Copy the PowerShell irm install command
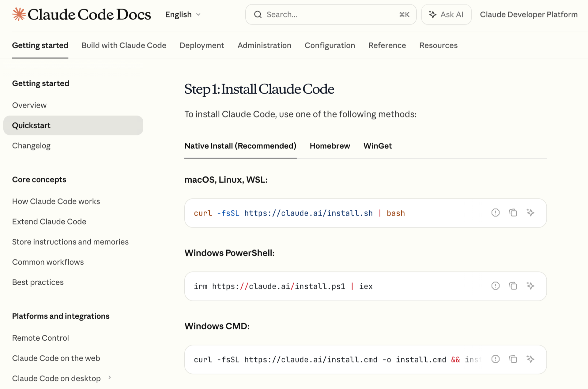This screenshot has width=588, height=389. click(x=513, y=286)
